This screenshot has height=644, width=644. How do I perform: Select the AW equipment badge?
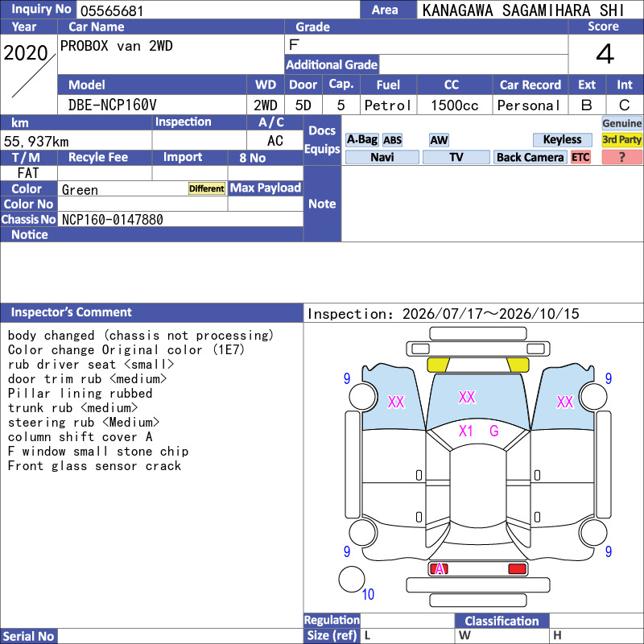point(439,140)
